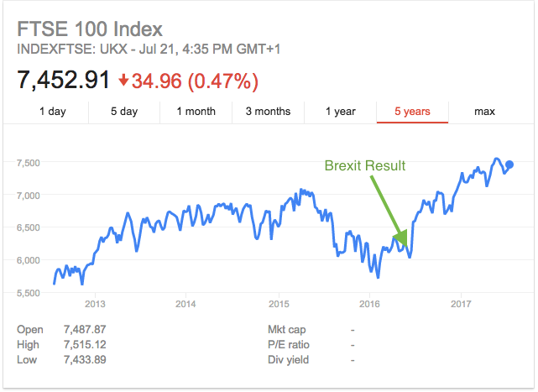538x392 pixels.
Task: Click the 7,500 y-axis label
Action: pyautogui.click(x=29, y=162)
